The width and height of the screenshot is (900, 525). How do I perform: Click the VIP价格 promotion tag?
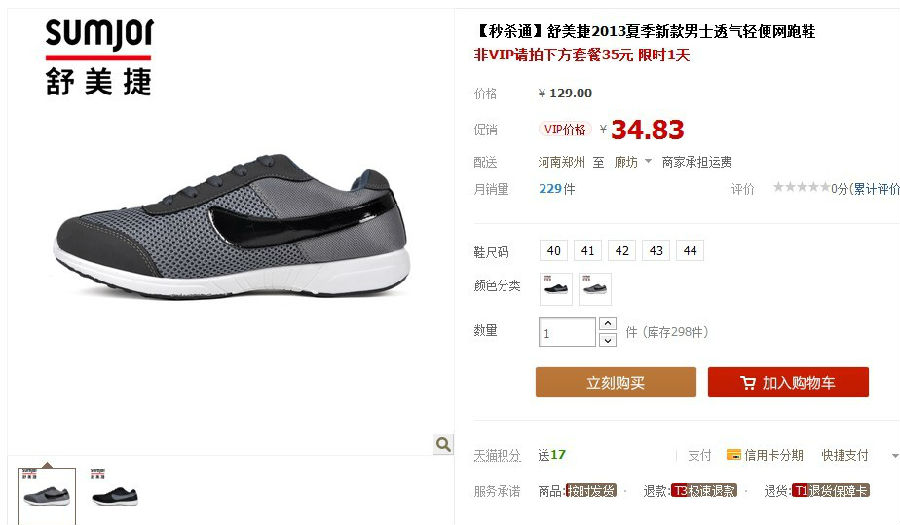[565, 129]
